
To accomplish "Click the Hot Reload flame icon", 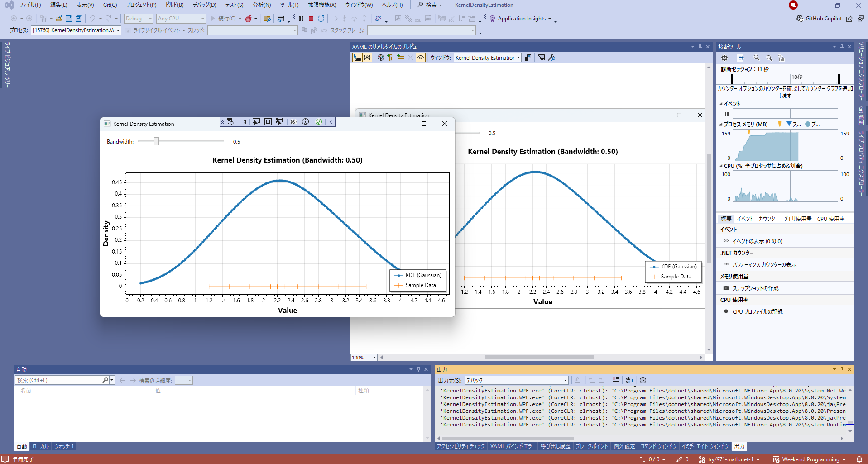I will click(x=249, y=19).
